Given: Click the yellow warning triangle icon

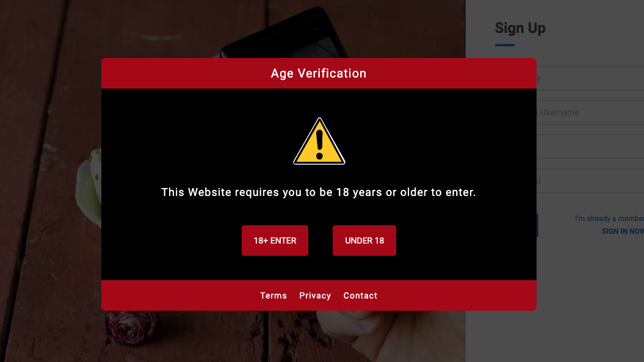Looking at the screenshot, I should (x=319, y=142).
